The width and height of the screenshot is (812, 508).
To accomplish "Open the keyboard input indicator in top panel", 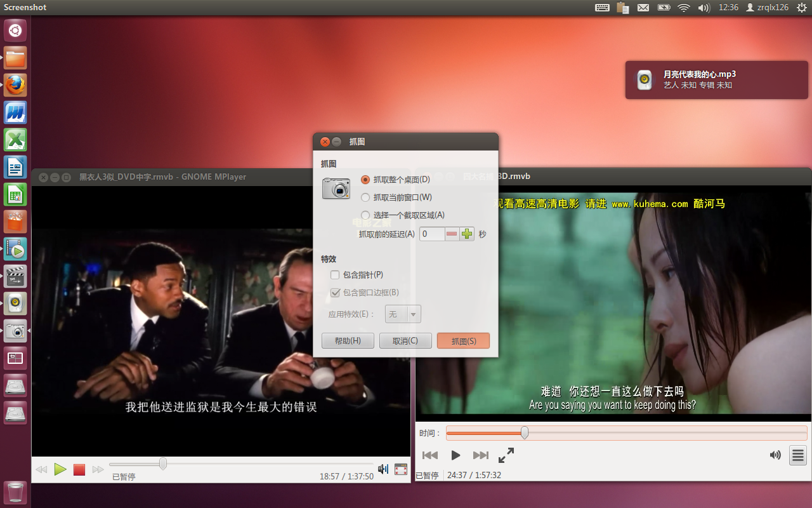I will pyautogui.click(x=602, y=8).
